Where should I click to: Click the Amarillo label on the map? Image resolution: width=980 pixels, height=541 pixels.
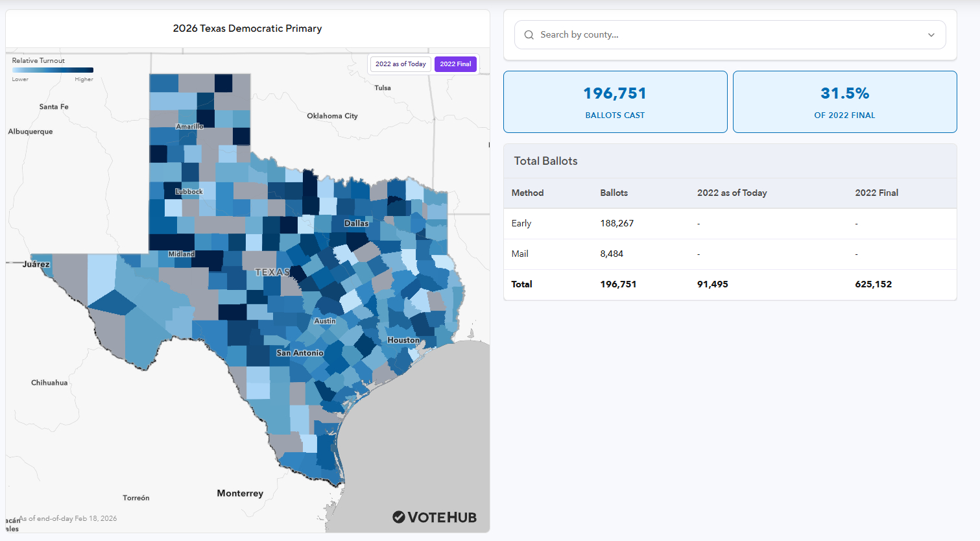pyautogui.click(x=189, y=126)
